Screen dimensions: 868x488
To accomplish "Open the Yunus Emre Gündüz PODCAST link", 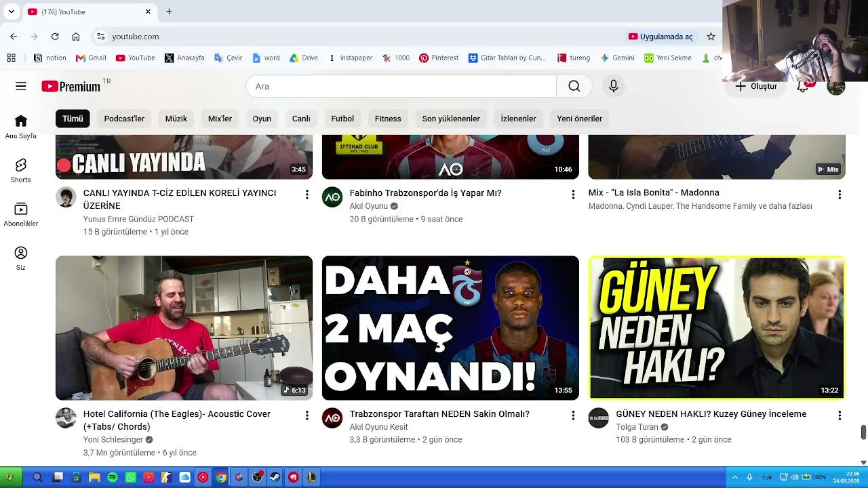I will (138, 219).
